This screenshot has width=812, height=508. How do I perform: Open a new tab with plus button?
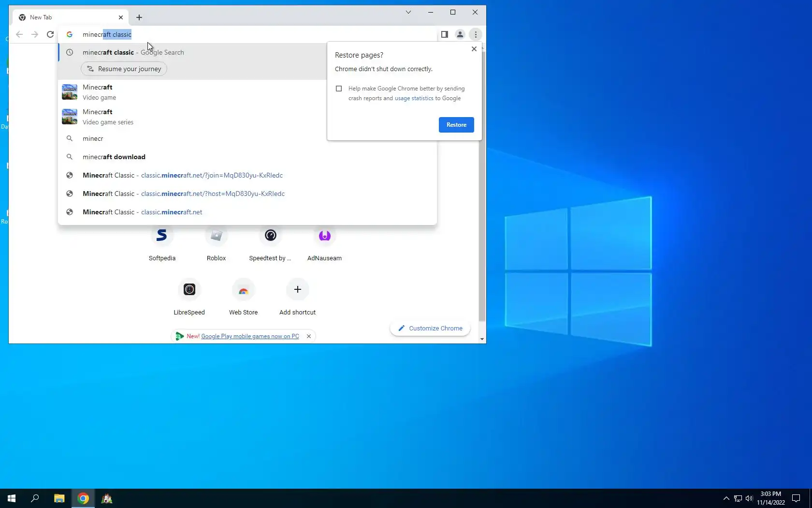coord(139,17)
